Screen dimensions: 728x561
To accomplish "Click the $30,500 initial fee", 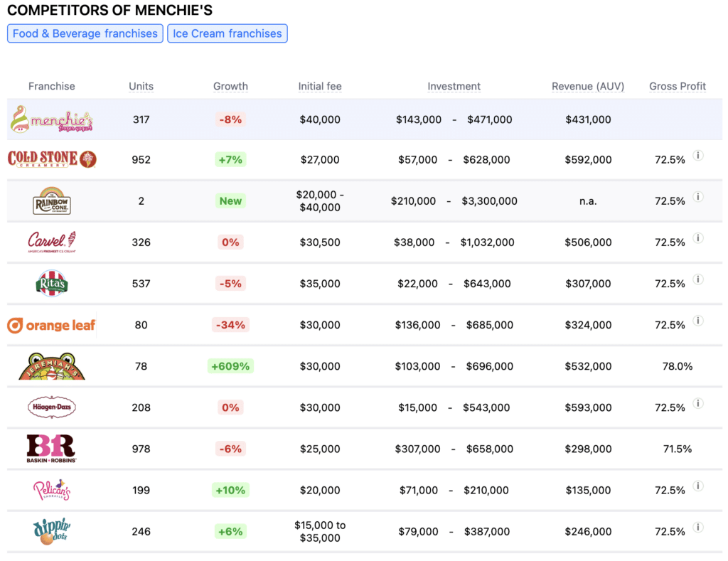I will [x=320, y=242].
